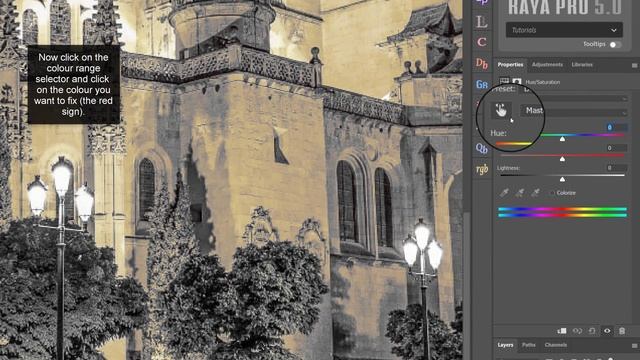Click the Lightness slider handle
Screen dimensions: 640x360
tap(562, 179)
